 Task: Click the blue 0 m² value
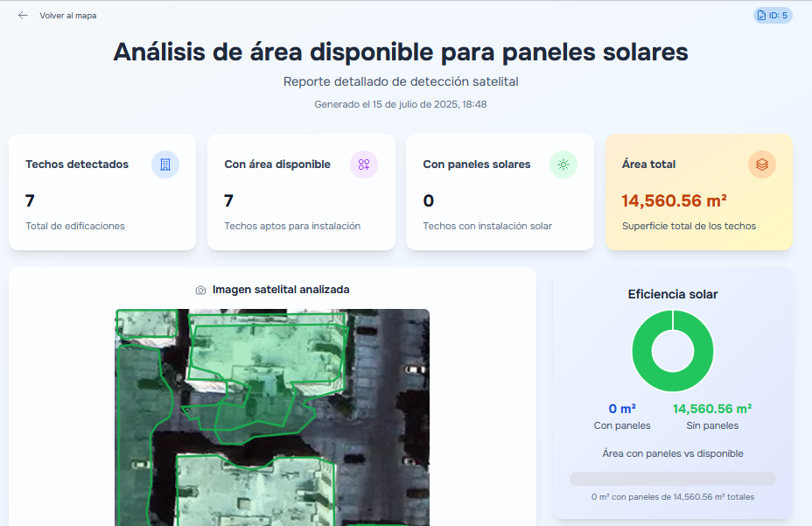tap(622, 409)
